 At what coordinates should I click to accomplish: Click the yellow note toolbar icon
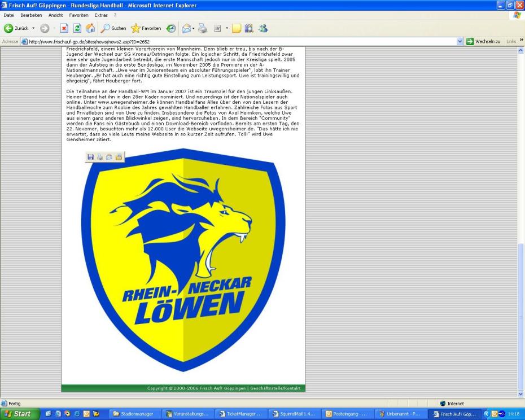click(237, 28)
